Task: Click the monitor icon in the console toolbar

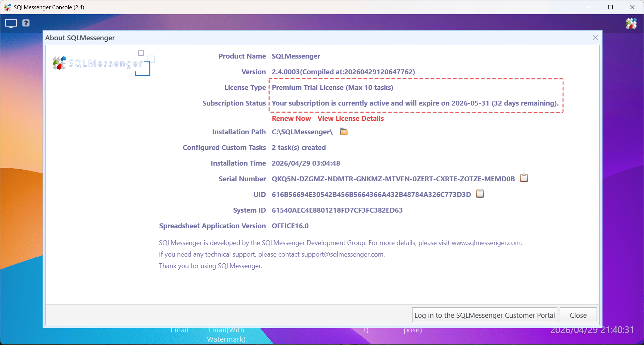Action: [11, 23]
